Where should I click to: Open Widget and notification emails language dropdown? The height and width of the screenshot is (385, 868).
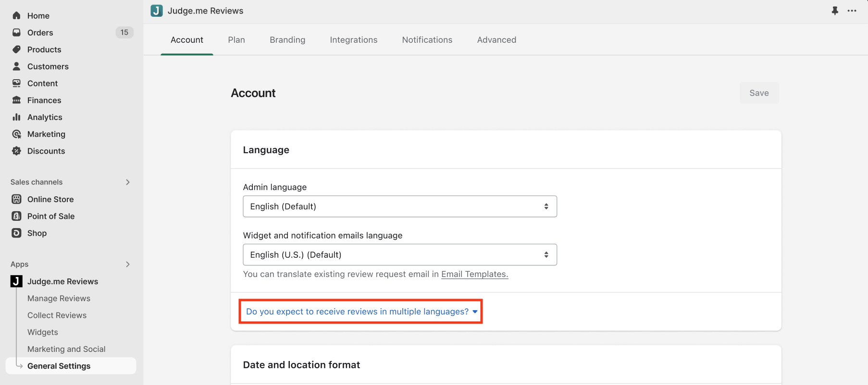(x=399, y=255)
